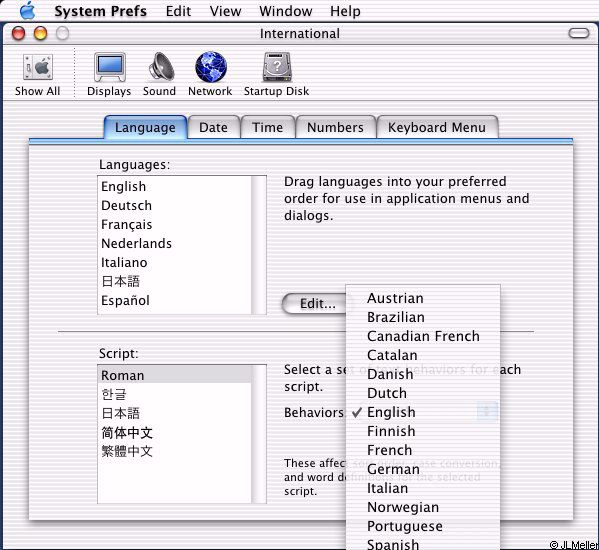The image size is (599, 550).
Task: Select Italiano in the Languages list
Action: pos(175,262)
